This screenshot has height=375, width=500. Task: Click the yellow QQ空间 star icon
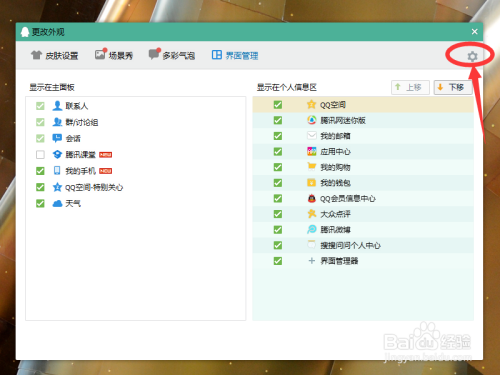pyautogui.click(x=311, y=104)
